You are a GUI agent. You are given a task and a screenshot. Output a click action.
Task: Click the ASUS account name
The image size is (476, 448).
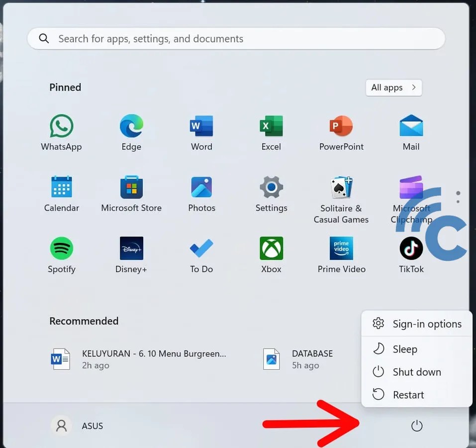[93, 426]
